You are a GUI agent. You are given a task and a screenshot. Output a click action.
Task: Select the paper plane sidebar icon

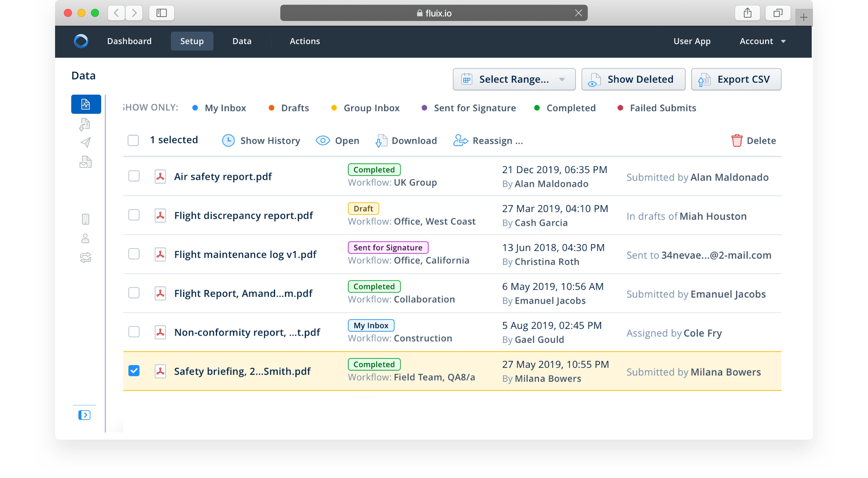pyautogui.click(x=86, y=143)
